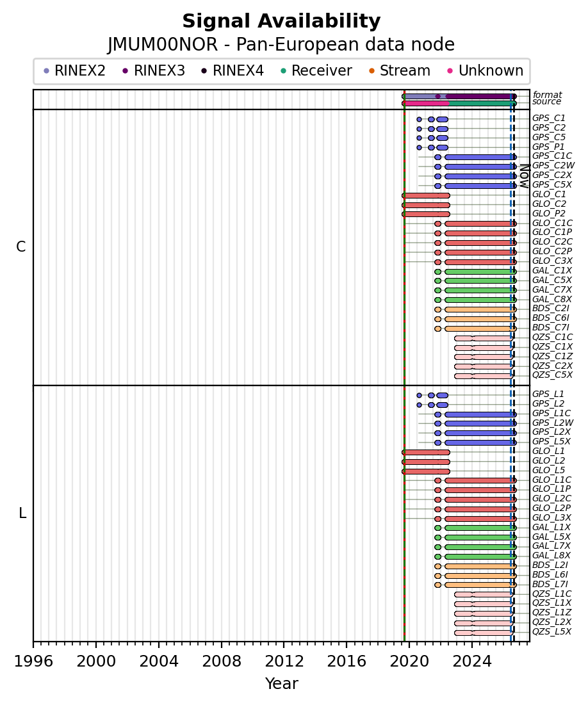Screen dimensions: 588x705
Task: Click the 2012 axis tick label
Action: (x=284, y=661)
